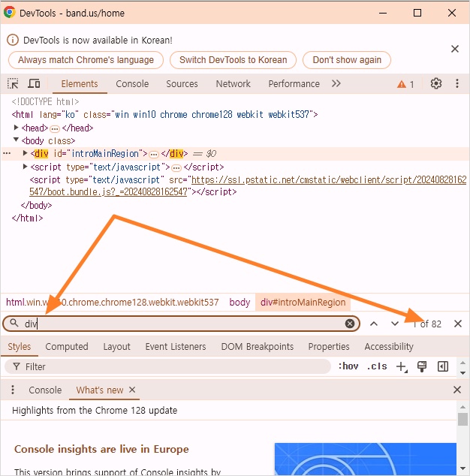Open the DOM Breakpoints tab
The width and height of the screenshot is (470, 476).
(x=258, y=346)
